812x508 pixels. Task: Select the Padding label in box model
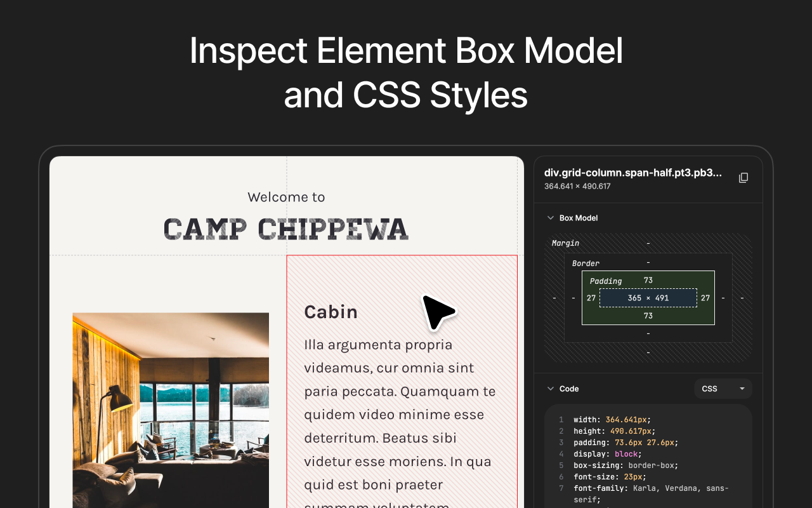click(606, 281)
